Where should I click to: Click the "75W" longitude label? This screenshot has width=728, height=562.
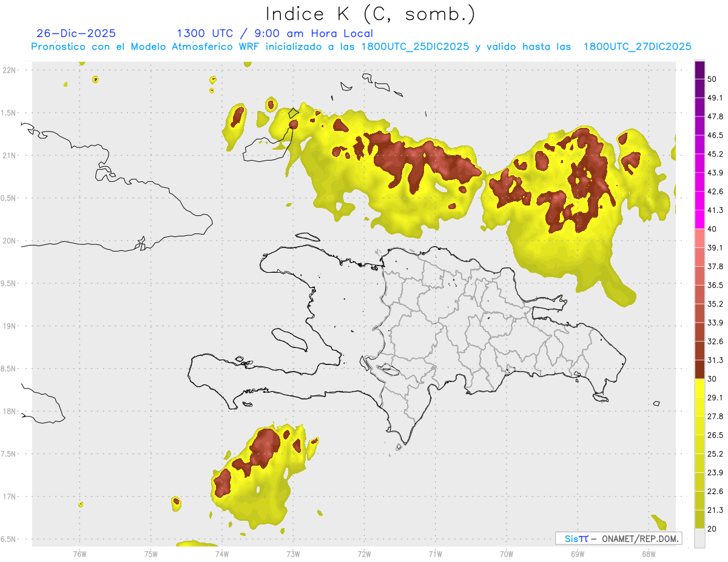150,553
